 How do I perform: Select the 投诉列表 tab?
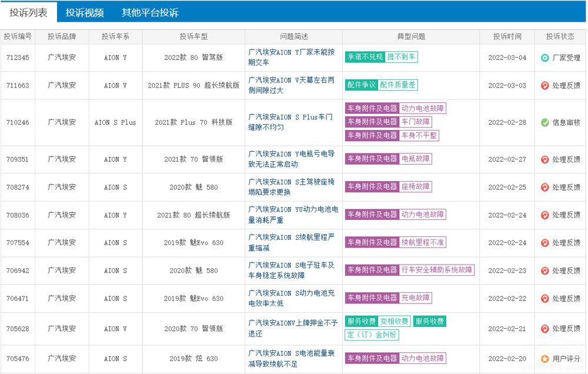28,12
